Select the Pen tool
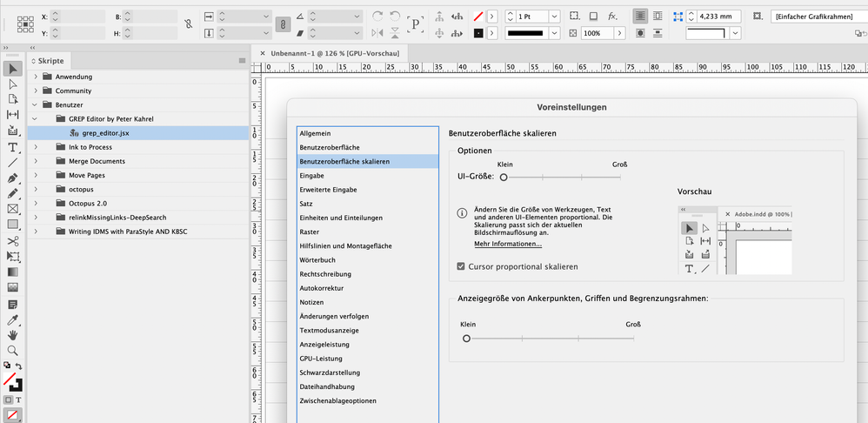 coord(13,178)
